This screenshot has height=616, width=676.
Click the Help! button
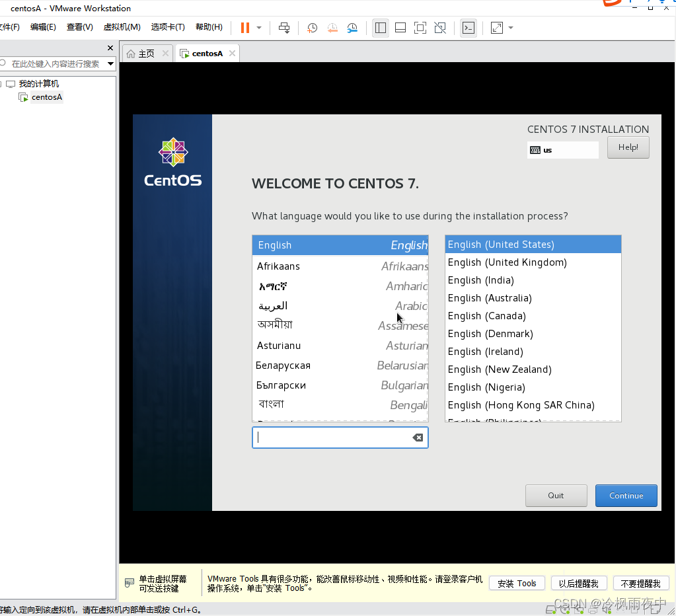pyautogui.click(x=628, y=147)
